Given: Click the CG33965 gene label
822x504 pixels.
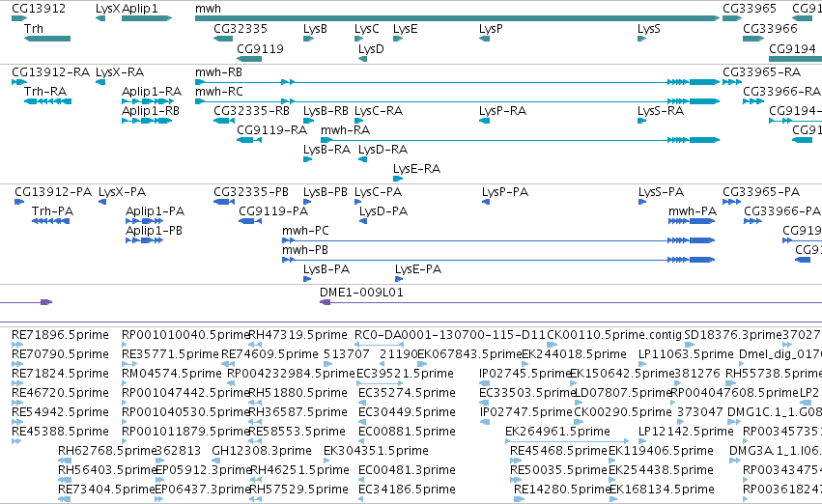Looking at the screenshot, I should [750, 9].
